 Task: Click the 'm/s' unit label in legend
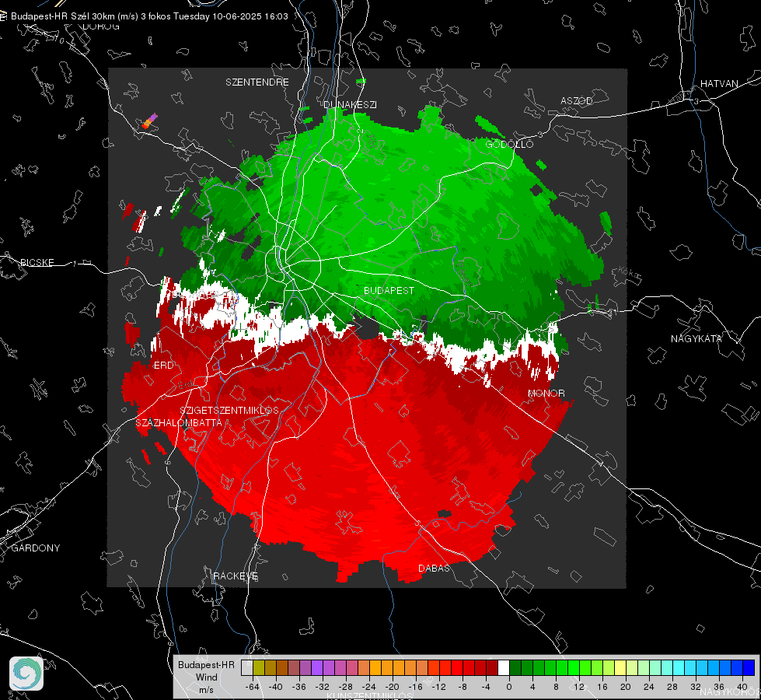(x=206, y=690)
